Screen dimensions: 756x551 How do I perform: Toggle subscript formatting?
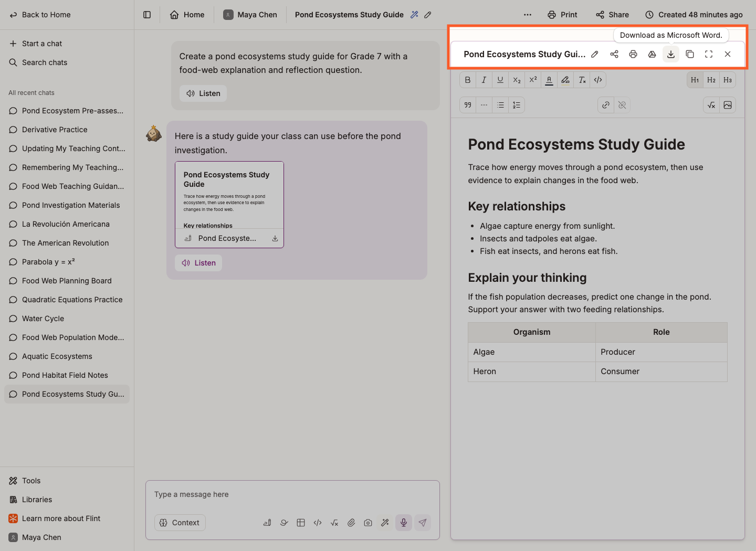click(x=517, y=80)
